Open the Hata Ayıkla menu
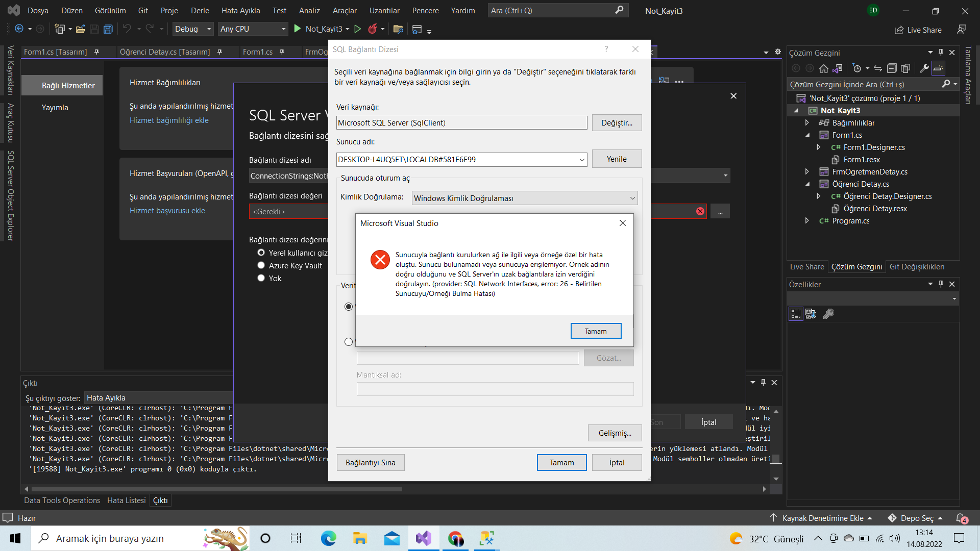980x551 pixels. (240, 10)
